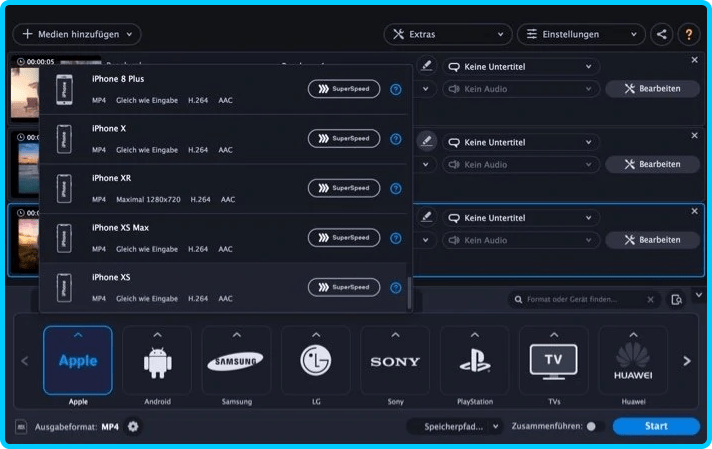Open the share icon button
This screenshot has height=449, width=712.
662,34
